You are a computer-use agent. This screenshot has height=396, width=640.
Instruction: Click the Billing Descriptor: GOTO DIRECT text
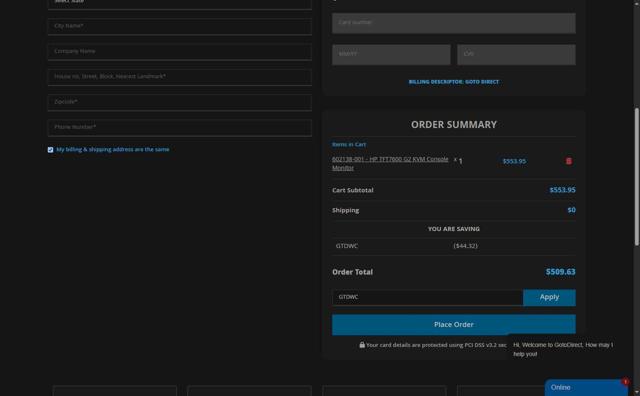pyautogui.click(x=454, y=82)
